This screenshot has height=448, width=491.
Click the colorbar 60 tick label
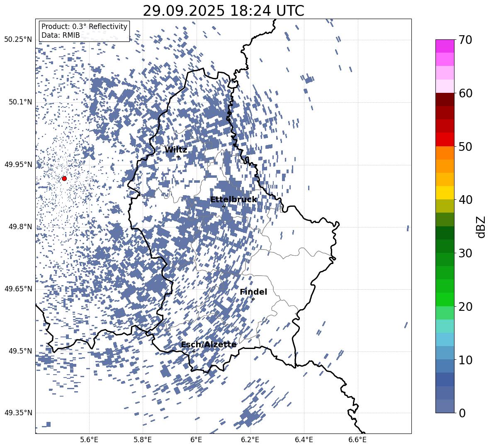(465, 93)
